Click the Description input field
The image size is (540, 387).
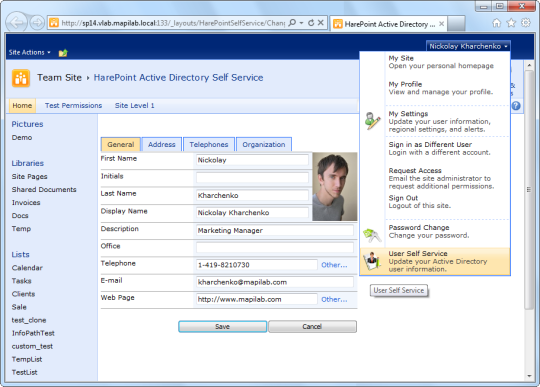[275, 230]
